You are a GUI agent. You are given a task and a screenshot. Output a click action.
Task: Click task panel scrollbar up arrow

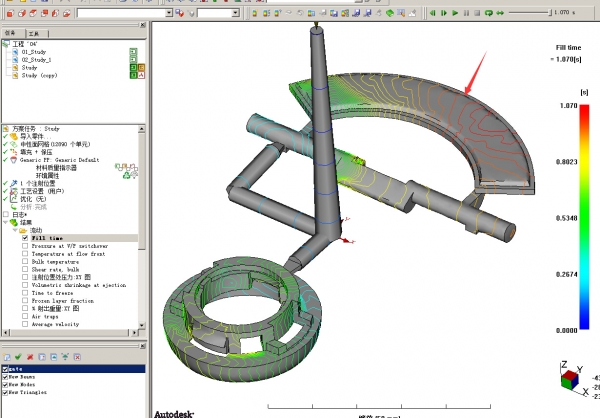tap(142, 129)
